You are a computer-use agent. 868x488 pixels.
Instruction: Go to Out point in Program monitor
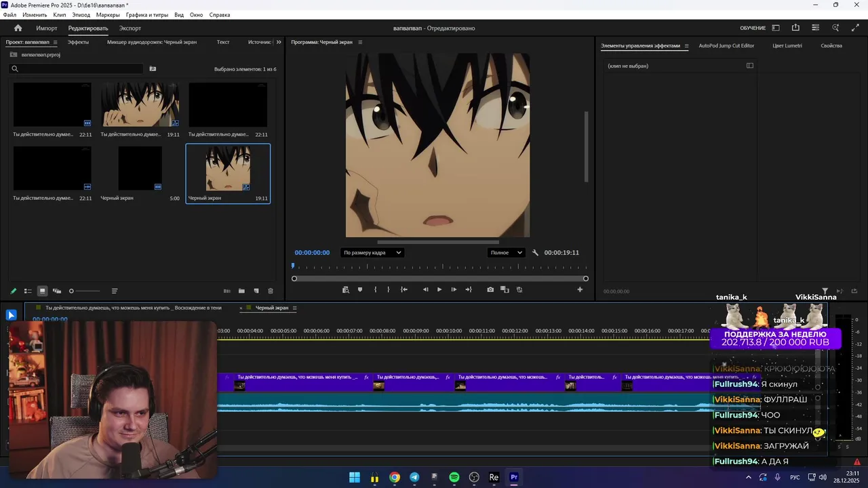click(x=469, y=289)
